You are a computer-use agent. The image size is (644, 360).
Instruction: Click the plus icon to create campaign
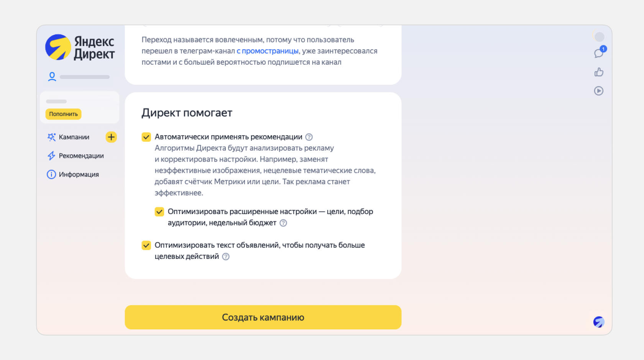(x=111, y=137)
